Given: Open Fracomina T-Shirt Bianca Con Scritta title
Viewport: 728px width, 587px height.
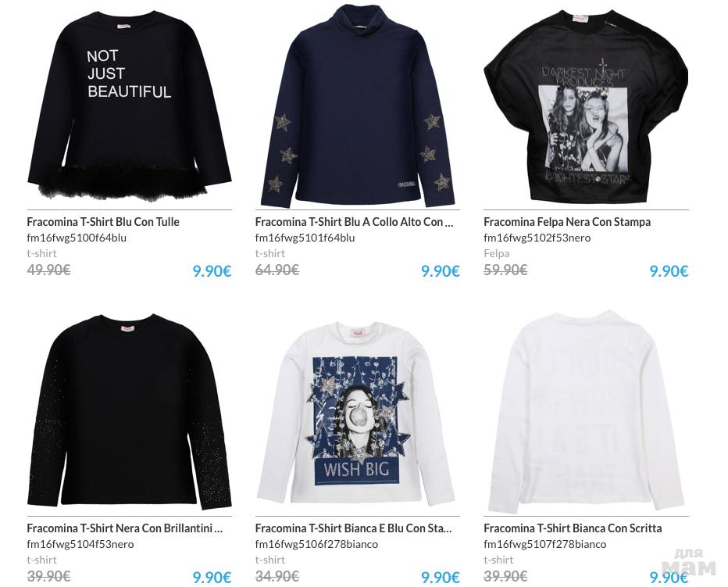Looking at the screenshot, I should (573, 528).
